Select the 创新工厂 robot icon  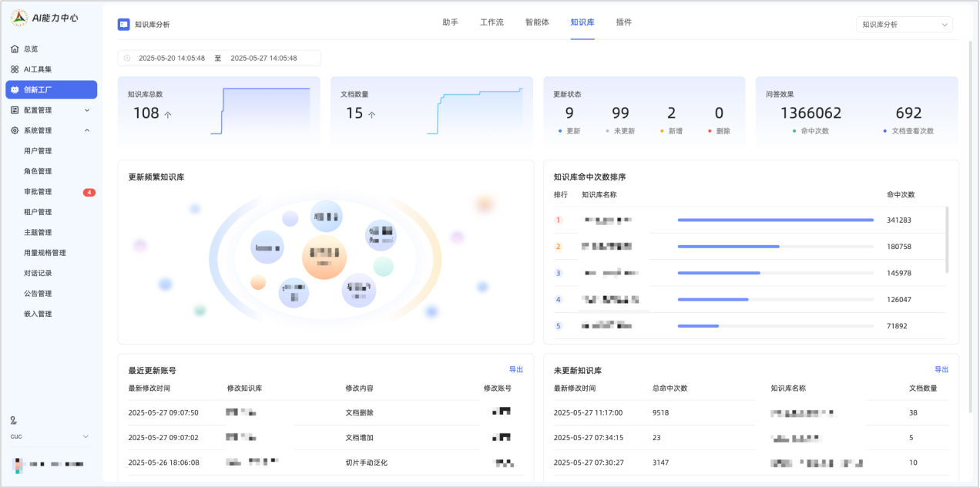[x=15, y=89]
